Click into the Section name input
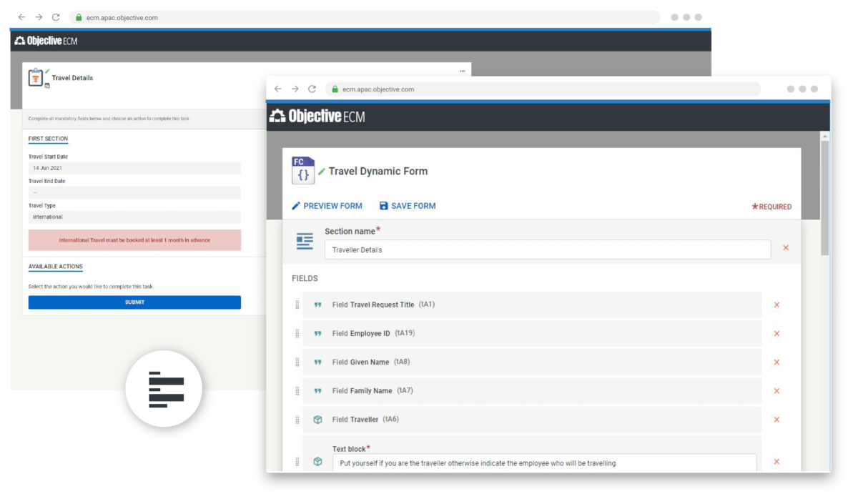 click(547, 249)
